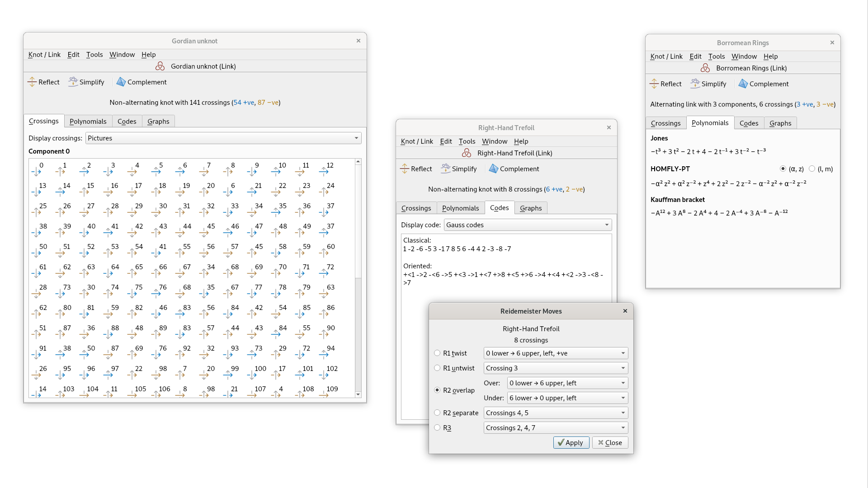Open the Display crossings Pictures dropdown
This screenshot has height=488, width=868.
click(x=223, y=138)
